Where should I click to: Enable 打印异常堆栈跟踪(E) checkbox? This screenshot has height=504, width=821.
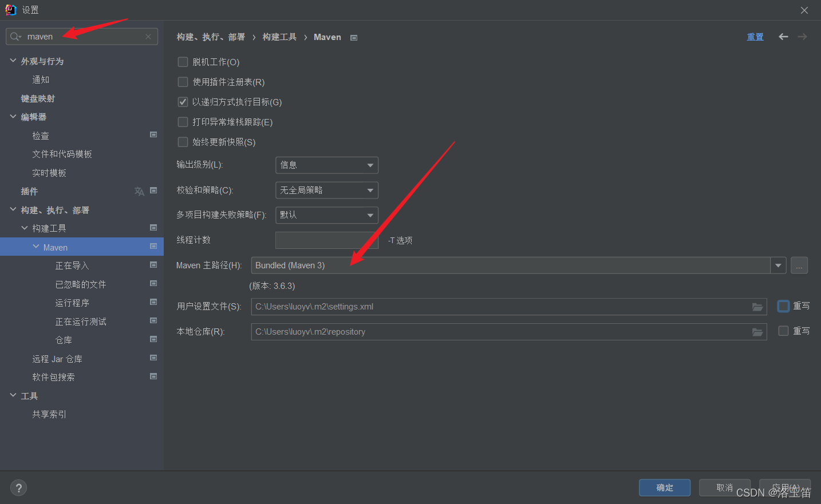coord(183,122)
